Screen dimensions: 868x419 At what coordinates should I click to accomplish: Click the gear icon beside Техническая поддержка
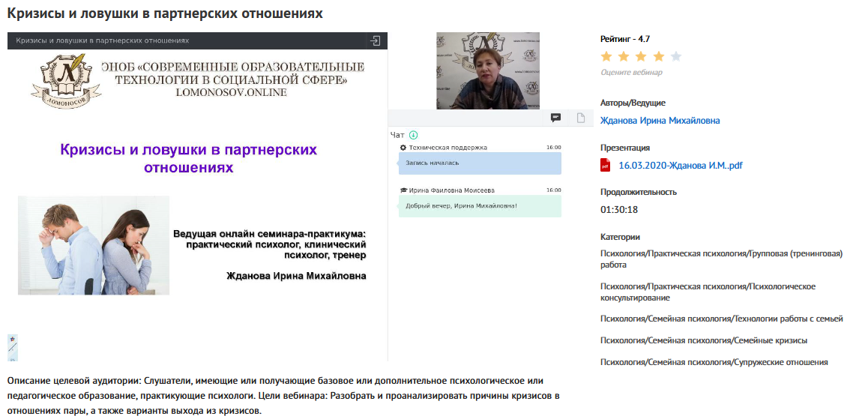(x=403, y=148)
